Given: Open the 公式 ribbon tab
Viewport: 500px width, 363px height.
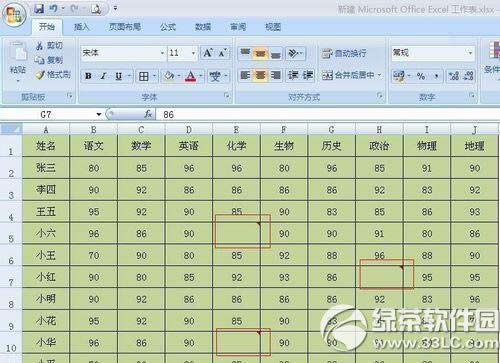Looking at the screenshot, I should 168,27.
